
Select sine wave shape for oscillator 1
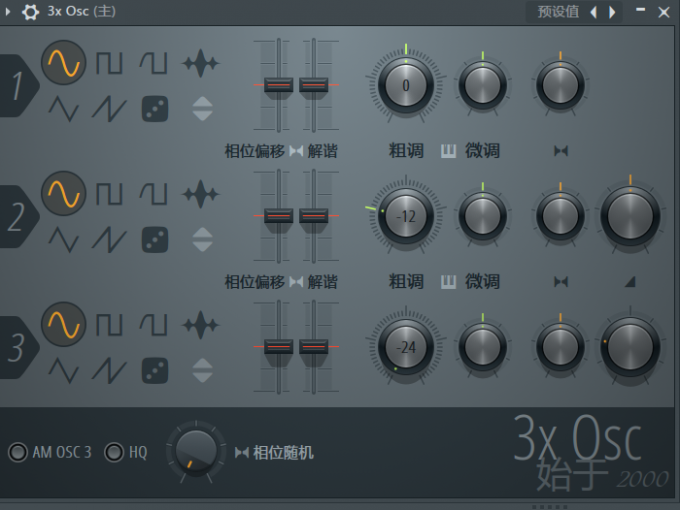(x=64, y=63)
